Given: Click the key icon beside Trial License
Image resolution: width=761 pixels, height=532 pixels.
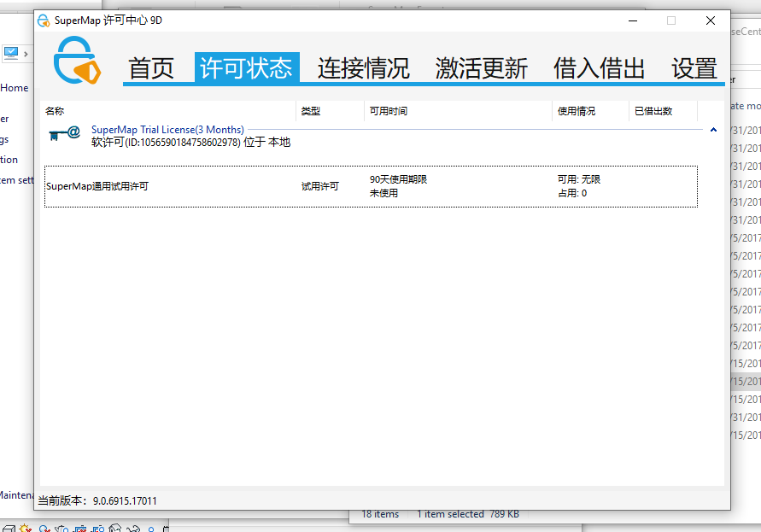Looking at the screenshot, I should pos(65,133).
